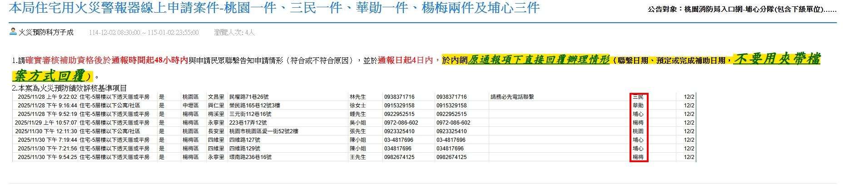Select the 四維路129號 address cell
This screenshot has width=868, height=188.
click(244, 149)
